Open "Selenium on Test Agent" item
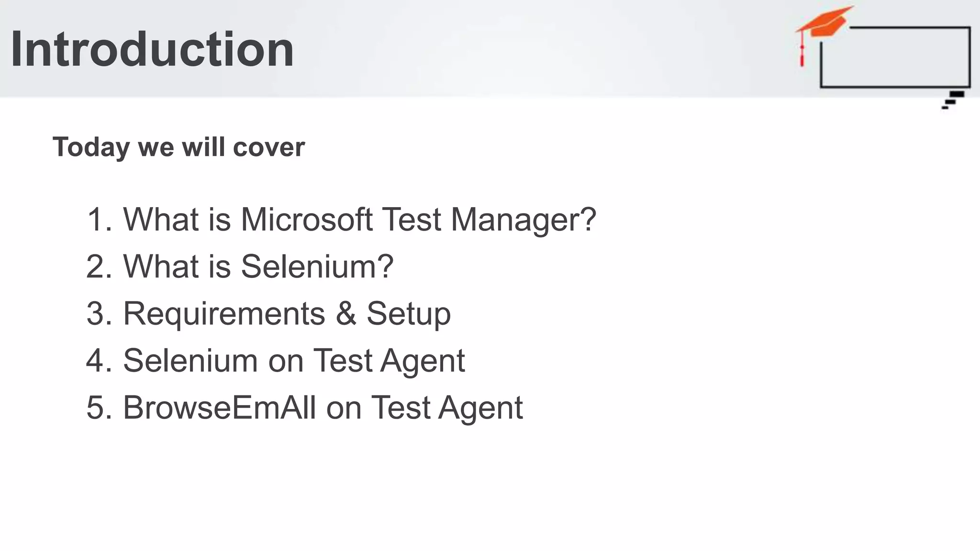Image resolution: width=980 pixels, height=551 pixels. coord(294,361)
